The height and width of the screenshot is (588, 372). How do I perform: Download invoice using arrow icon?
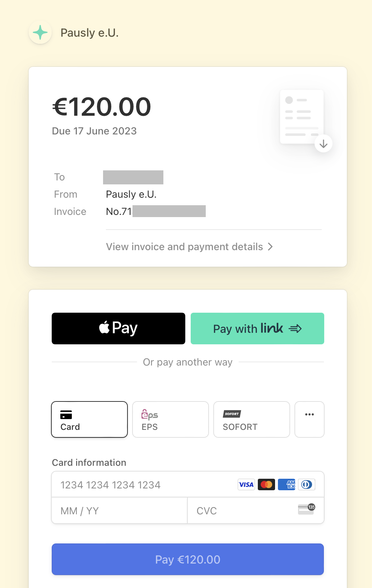pyautogui.click(x=323, y=144)
